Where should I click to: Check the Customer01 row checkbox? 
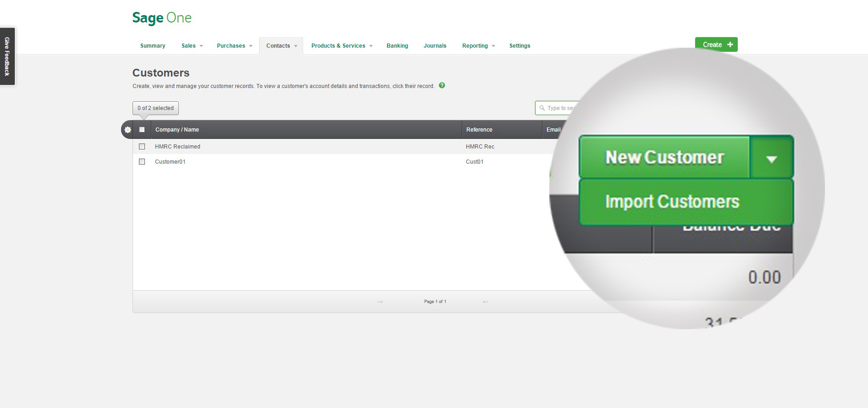[x=142, y=162]
